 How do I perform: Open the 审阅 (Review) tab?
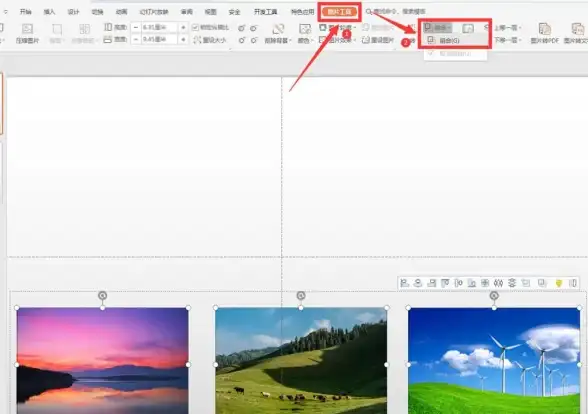(186, 12)
